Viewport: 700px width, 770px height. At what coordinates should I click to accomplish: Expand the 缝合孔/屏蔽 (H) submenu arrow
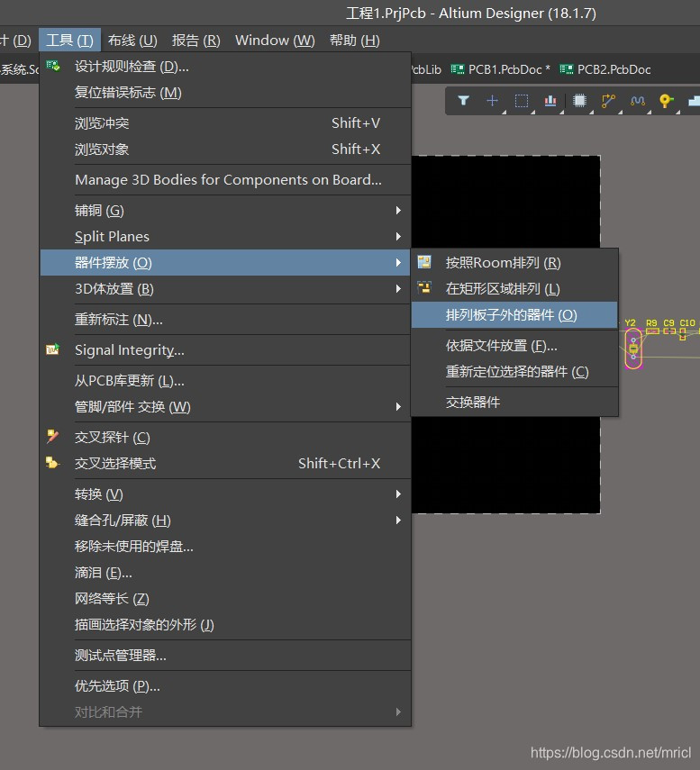click(x=398, y=520)
